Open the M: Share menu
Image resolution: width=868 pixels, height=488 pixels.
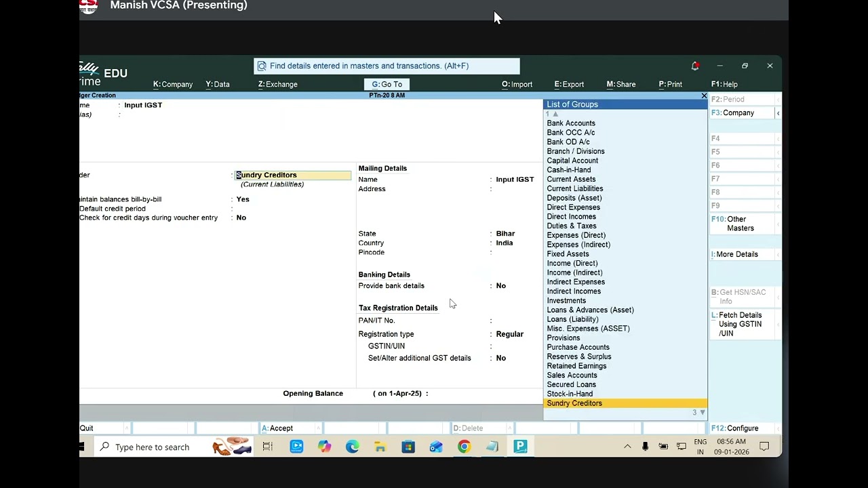(x=621, y=85)
